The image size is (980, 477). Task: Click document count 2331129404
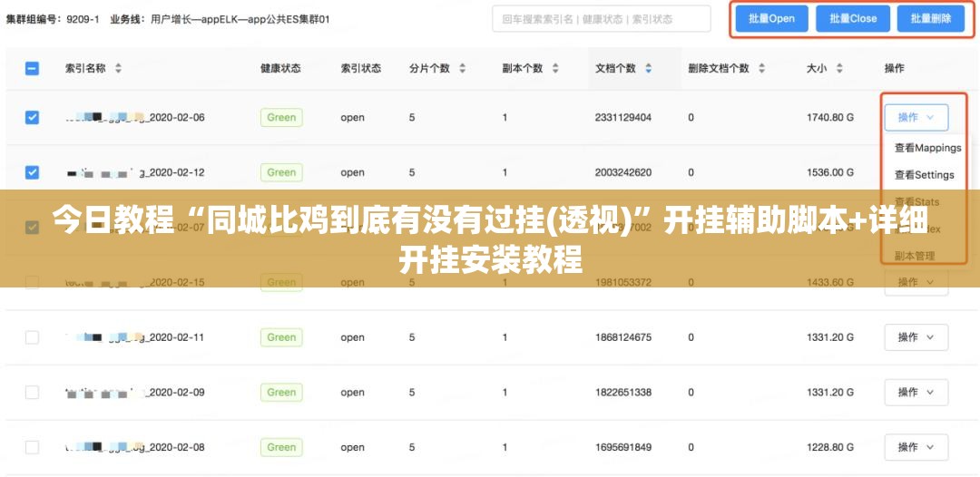tap(623, 117)
